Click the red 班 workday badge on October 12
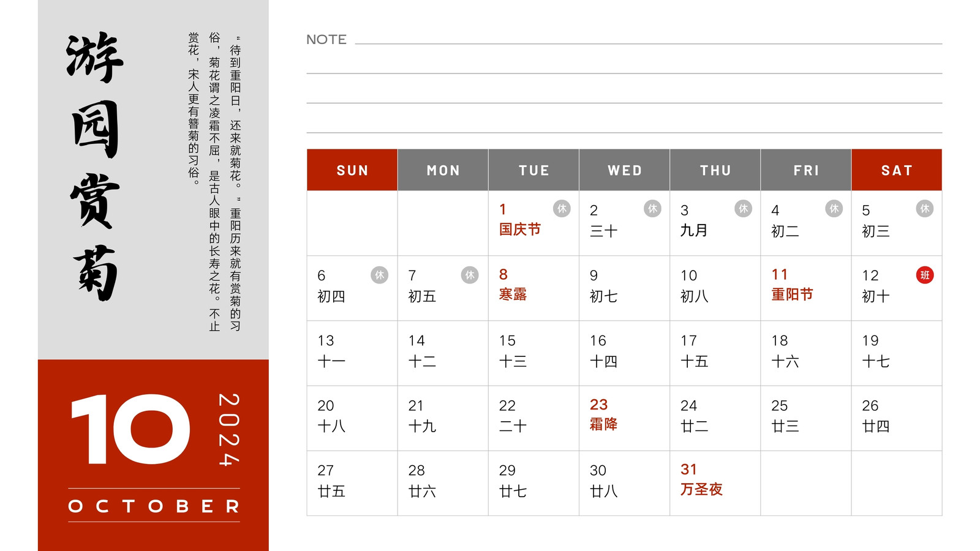This screenshot has width=980, height=551. click(x=925, y=275)
